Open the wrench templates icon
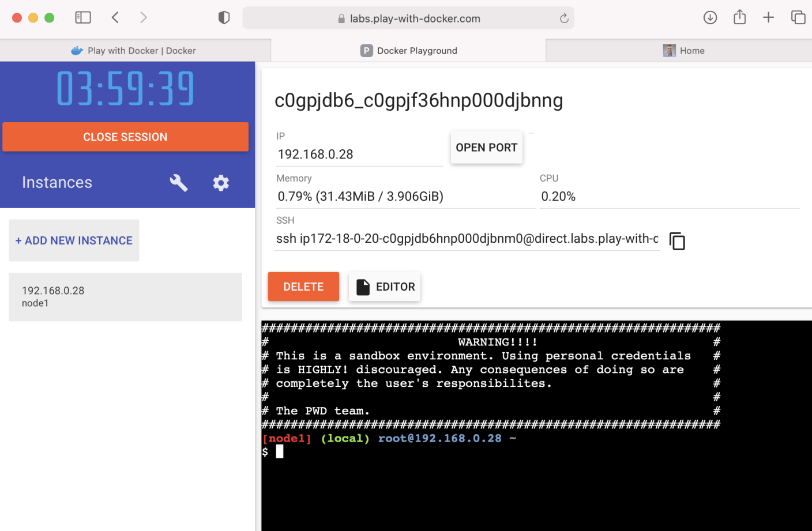Image resolution: width=812 pixels, height=531 pixels. click(179, 183)
